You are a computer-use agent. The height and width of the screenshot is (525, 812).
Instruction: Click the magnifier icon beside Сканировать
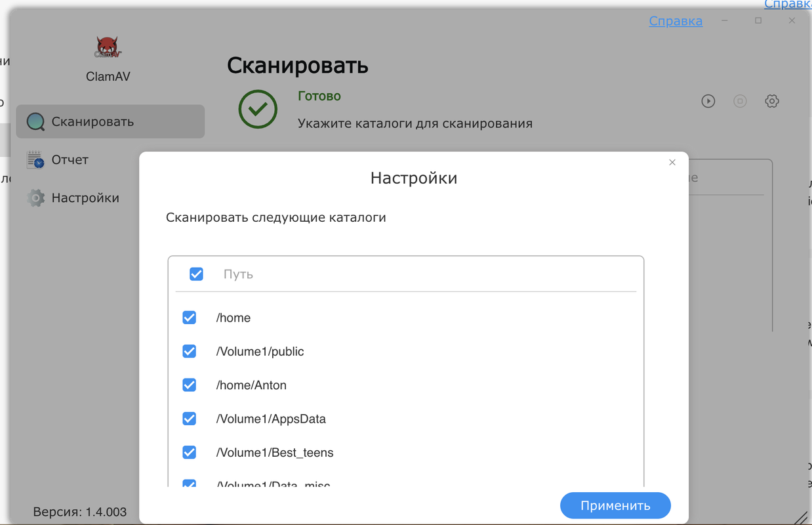pos(35,121)
